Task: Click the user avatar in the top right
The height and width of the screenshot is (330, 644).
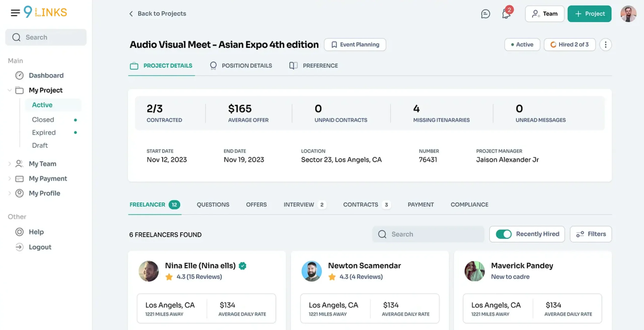Action: pyautogui.click(x=628, y=14)
